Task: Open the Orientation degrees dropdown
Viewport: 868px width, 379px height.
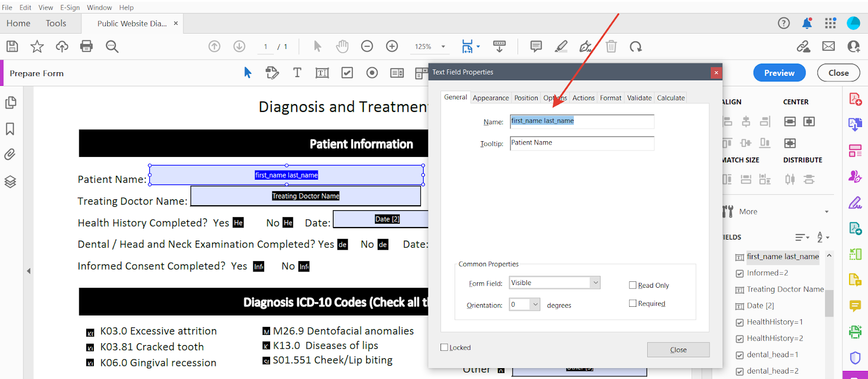Action: point(535,305)
